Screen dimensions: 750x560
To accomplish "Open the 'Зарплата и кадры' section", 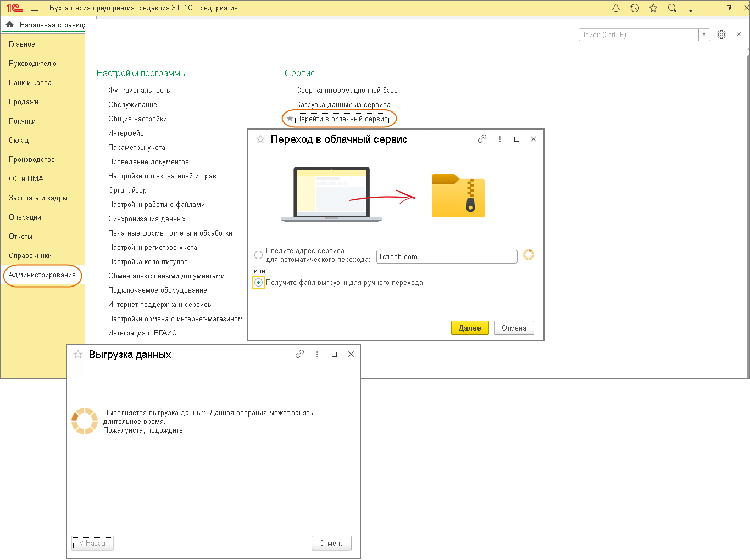I will [38, 198].
